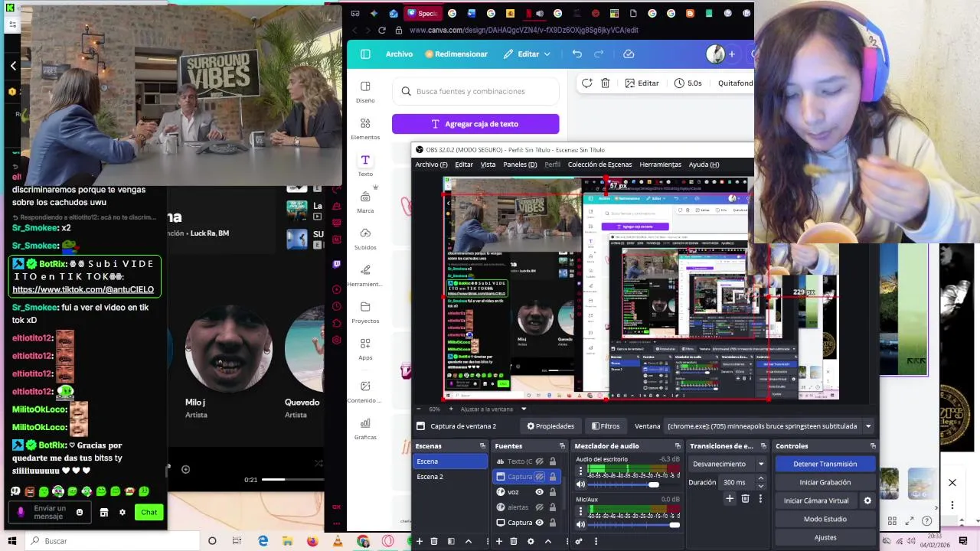Click Busca fuentes y combinaciones search field
Screen dimensions: 980x551
[475, 91]
